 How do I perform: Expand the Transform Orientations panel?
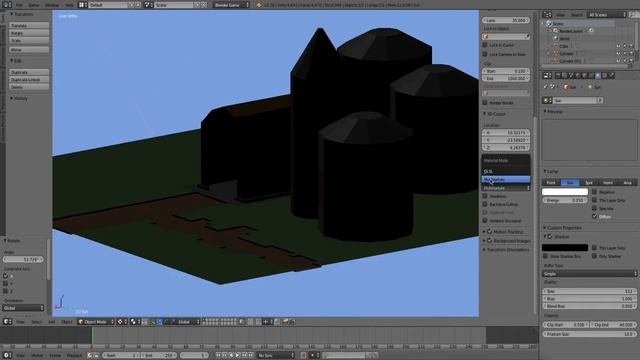tap(506, 250)
